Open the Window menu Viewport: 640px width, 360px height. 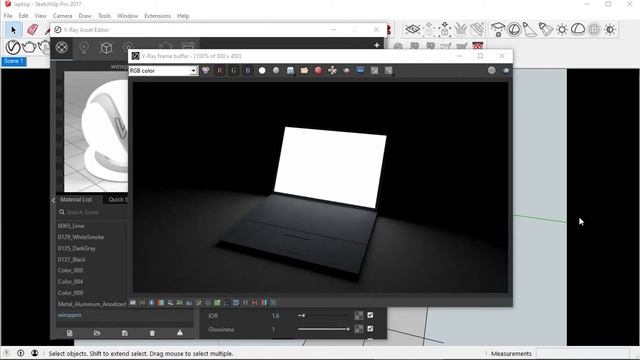127,16
